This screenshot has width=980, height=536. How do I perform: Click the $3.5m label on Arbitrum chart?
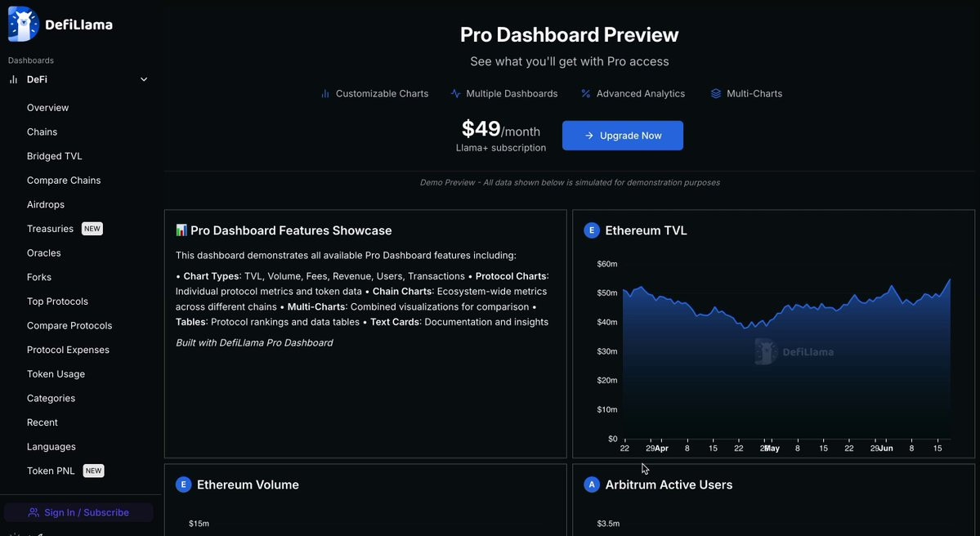607,524
